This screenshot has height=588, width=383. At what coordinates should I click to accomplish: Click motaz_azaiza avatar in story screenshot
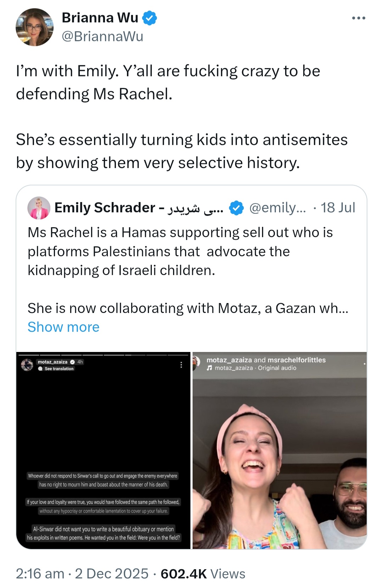point(27,365)
